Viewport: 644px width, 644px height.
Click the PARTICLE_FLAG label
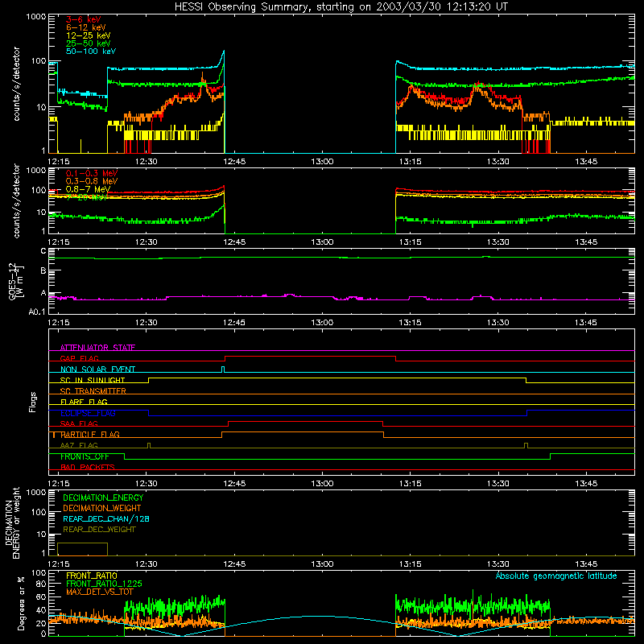point(90,434)
